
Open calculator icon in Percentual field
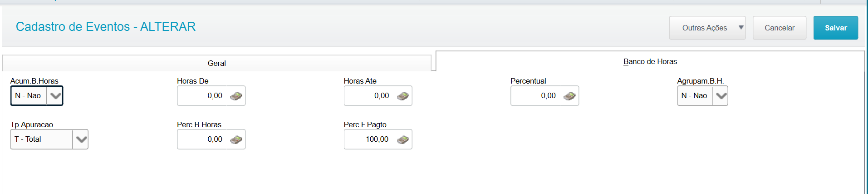569,96
